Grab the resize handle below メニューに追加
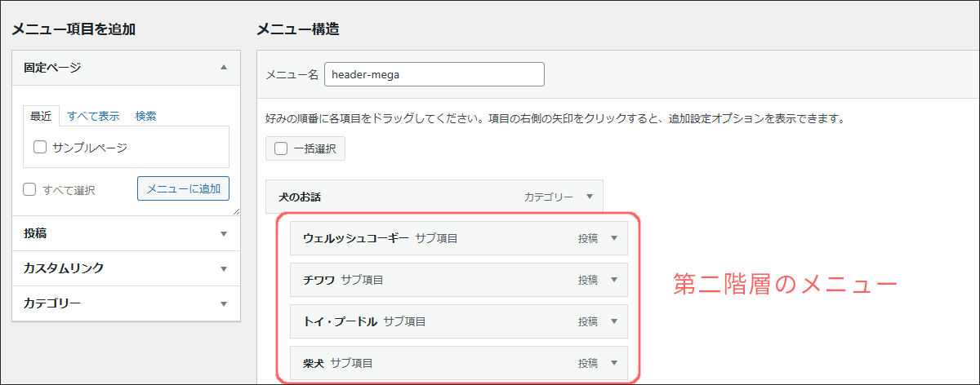This screenshot has width=980, height=385. pyautogui.click(x=235, y=211)
